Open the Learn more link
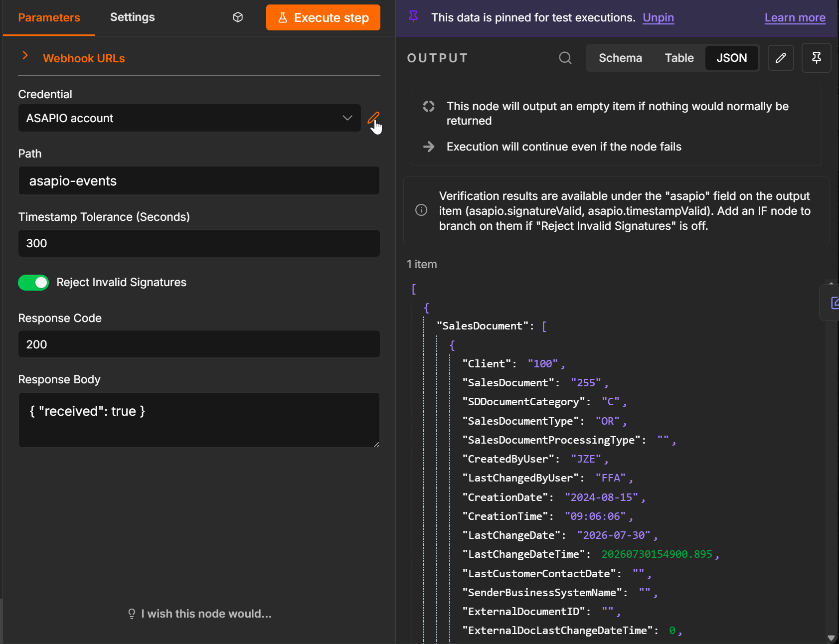Image resolution: width=839 pixels, height=644 pixels. tap(795, 17)
